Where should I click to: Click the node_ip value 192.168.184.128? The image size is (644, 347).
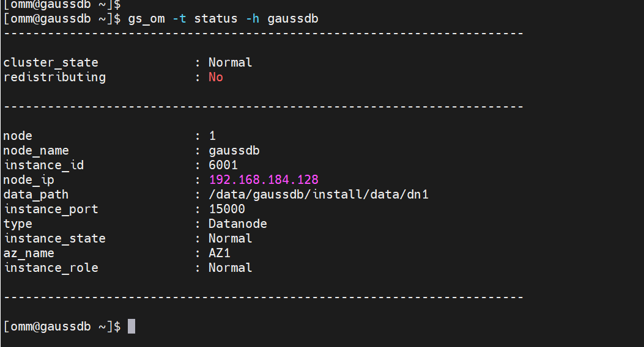tap(264, 180)
